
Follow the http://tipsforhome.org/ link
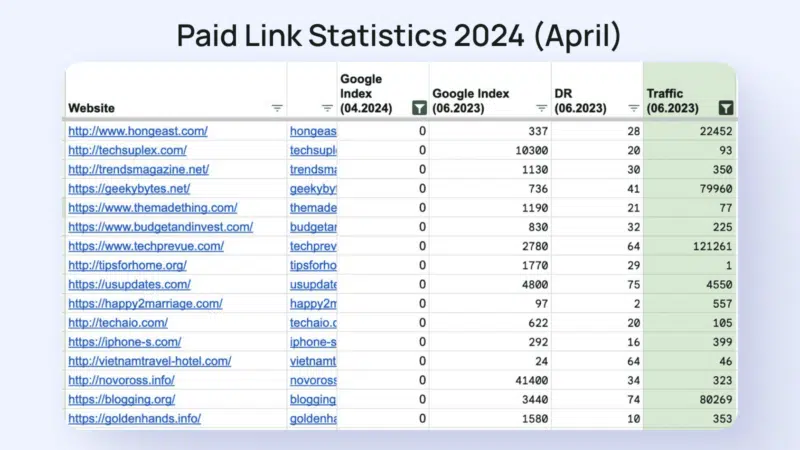(x=128, y=265)
